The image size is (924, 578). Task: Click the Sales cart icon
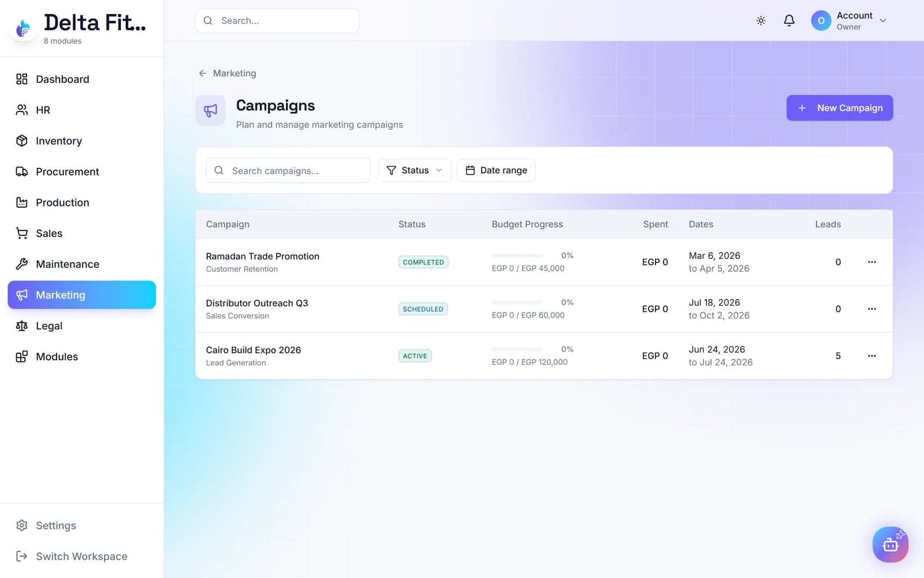pos(22,233)
